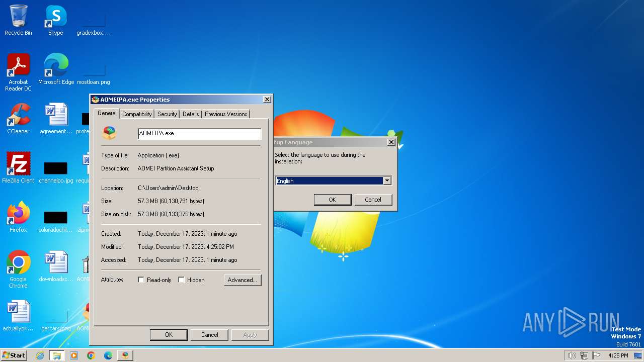Open the media player taskbar icon

click(x=74, y=355)
